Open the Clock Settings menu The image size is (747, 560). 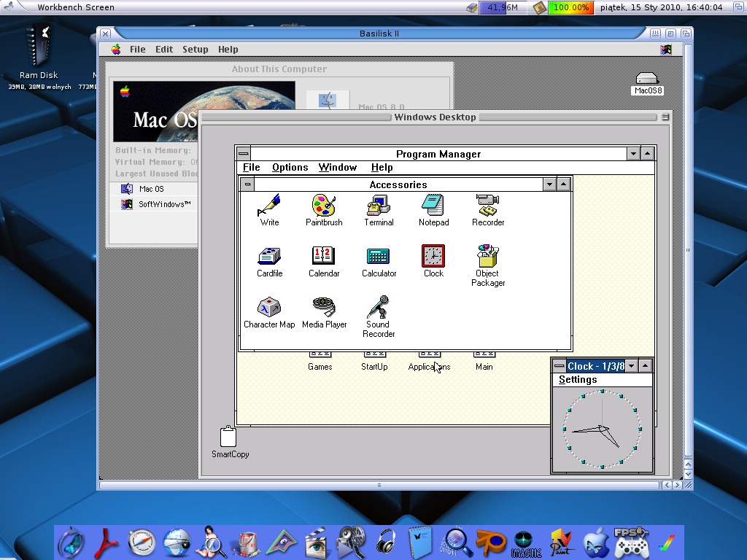point(578,379)
